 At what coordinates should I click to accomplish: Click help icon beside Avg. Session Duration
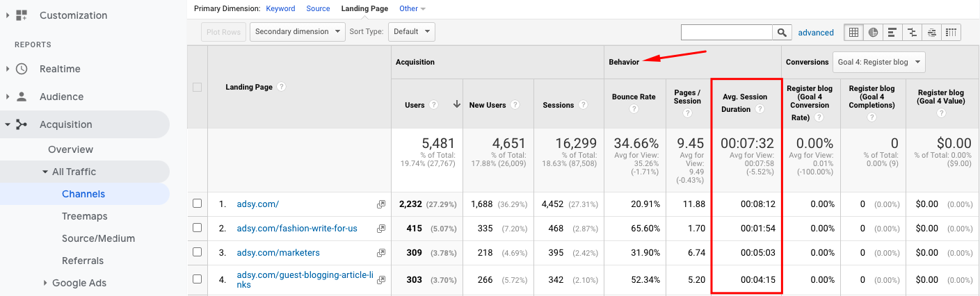760,109
